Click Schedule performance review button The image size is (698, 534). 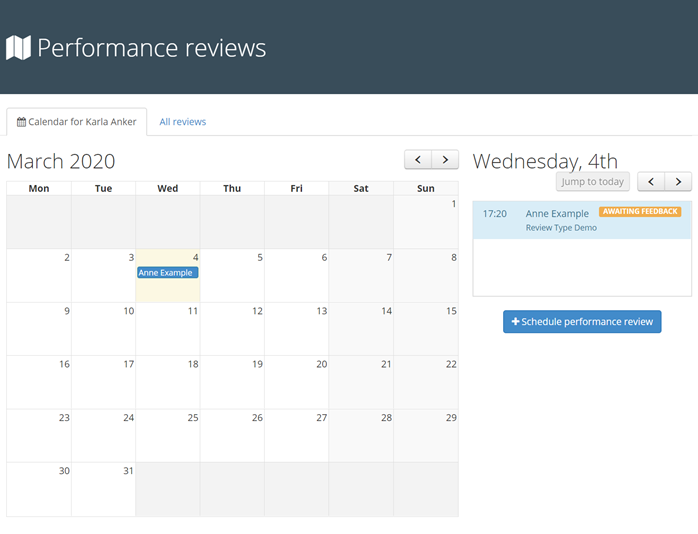tap(582, 322)
